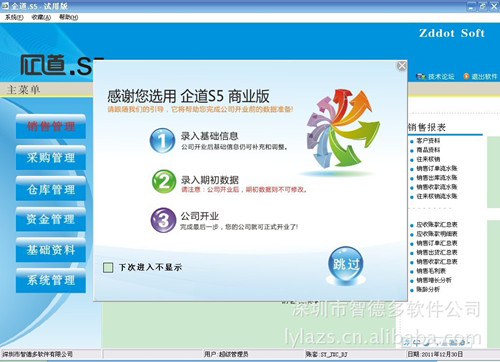Select 销售管理 in main menu
This screenshot has height=362, width=500.
(51, 126)
